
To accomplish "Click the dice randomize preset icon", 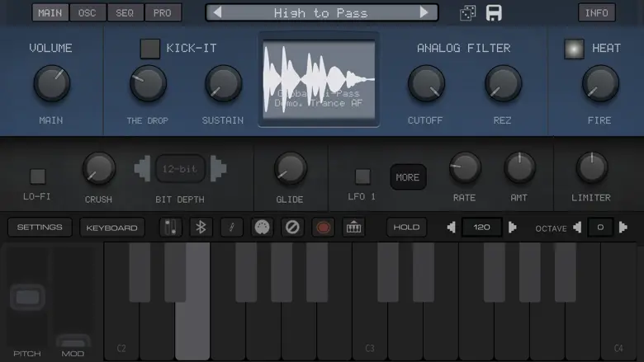I will 467,13.
